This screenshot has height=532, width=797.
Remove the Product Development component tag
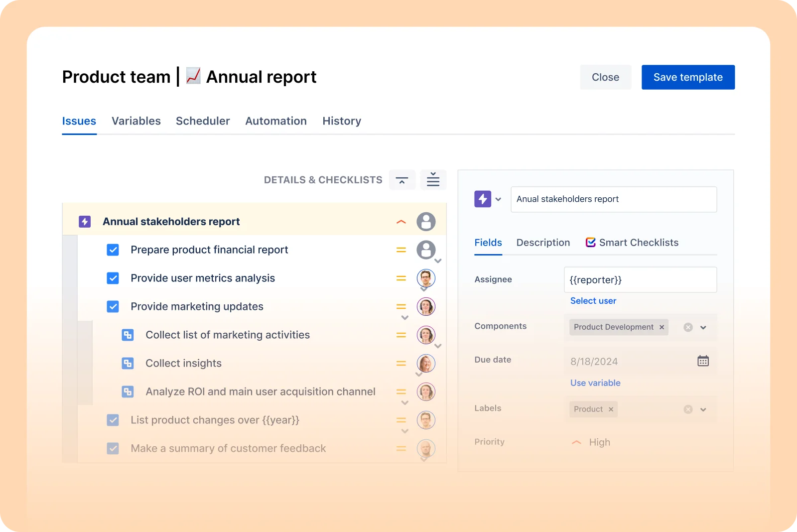pos(662,327)
